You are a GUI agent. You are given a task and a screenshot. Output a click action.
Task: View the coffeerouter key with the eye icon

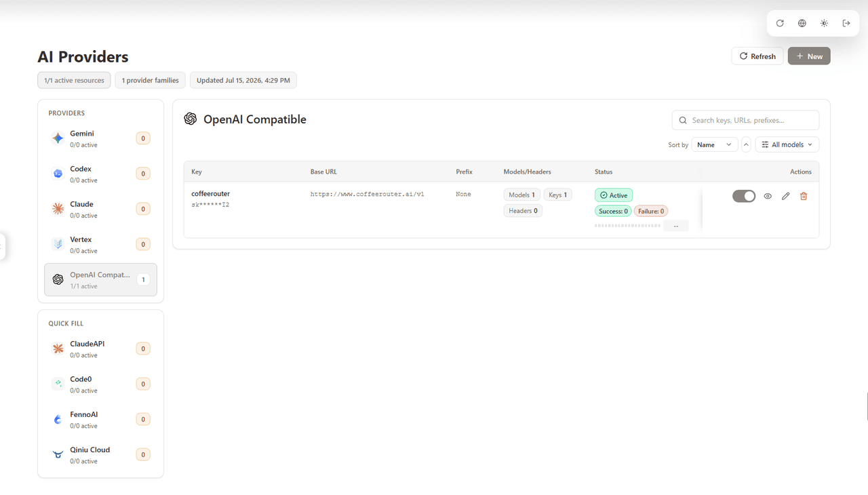768,196
